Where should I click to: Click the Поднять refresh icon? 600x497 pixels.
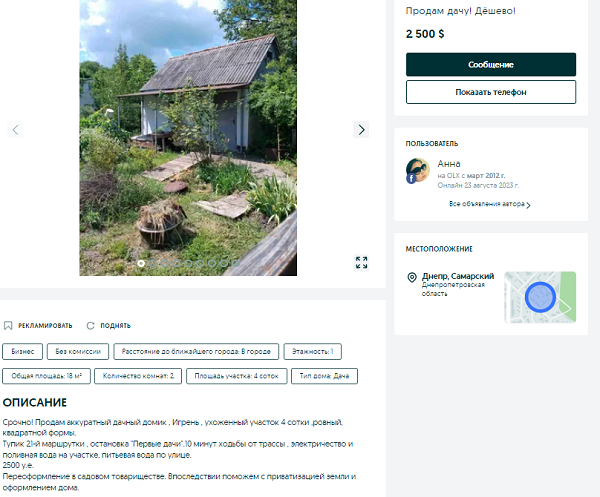coord(90,325)
